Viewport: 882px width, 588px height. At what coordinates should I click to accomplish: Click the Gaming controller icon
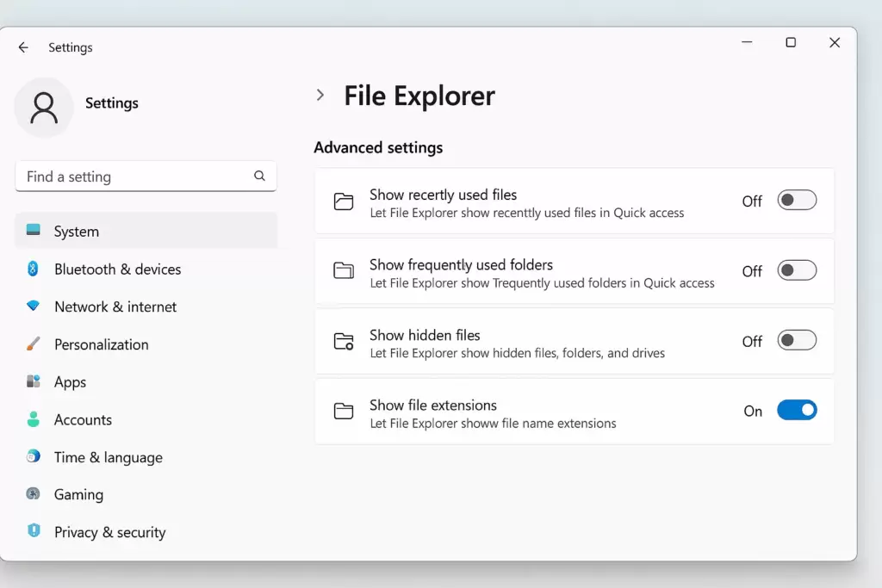tap(32, 494)
